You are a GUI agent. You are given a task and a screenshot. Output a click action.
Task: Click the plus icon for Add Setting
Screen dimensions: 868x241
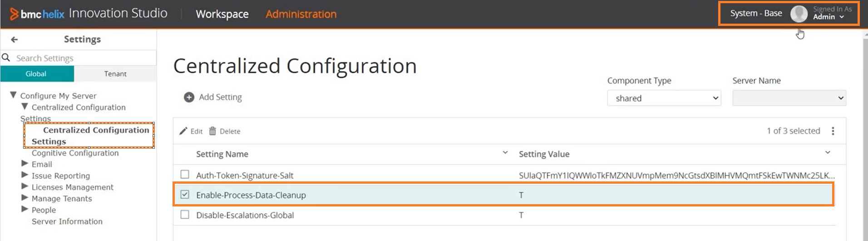pos(189,97)
